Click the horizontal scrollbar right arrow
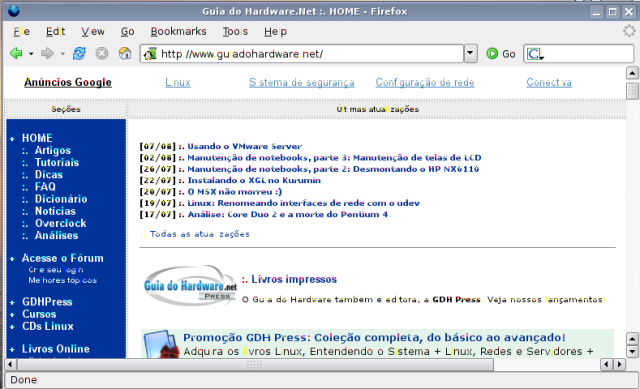 [620, 364]
